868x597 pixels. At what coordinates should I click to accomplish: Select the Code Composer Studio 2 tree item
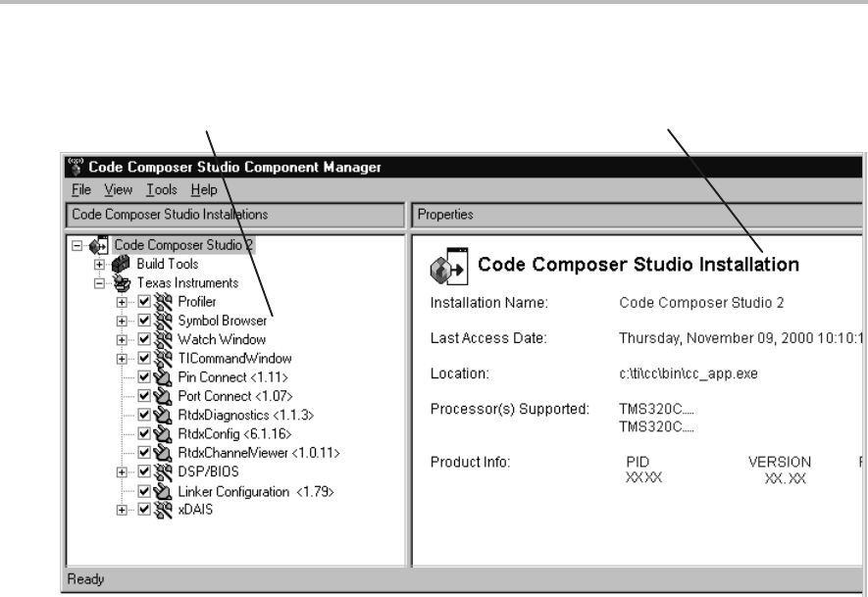pos(183,245)
